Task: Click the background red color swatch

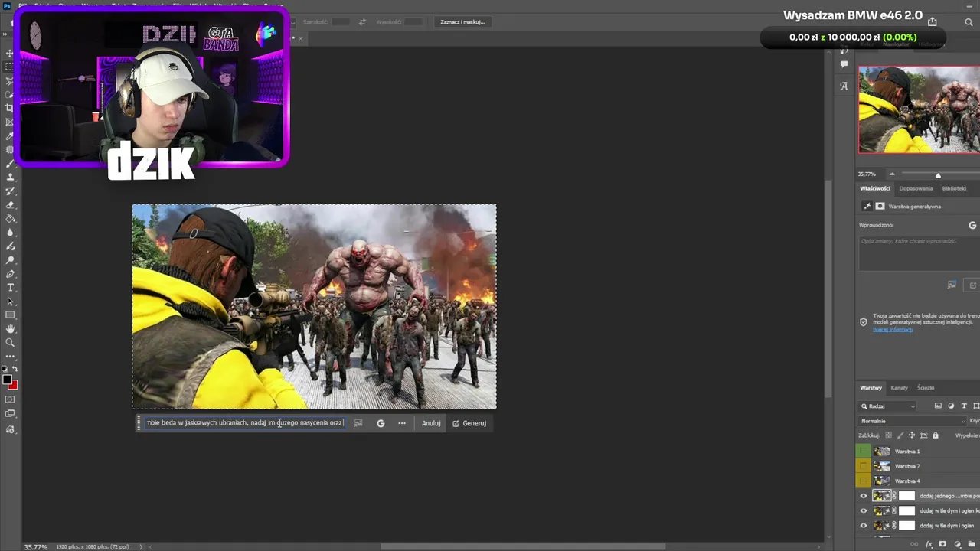Action: [13, 384]
